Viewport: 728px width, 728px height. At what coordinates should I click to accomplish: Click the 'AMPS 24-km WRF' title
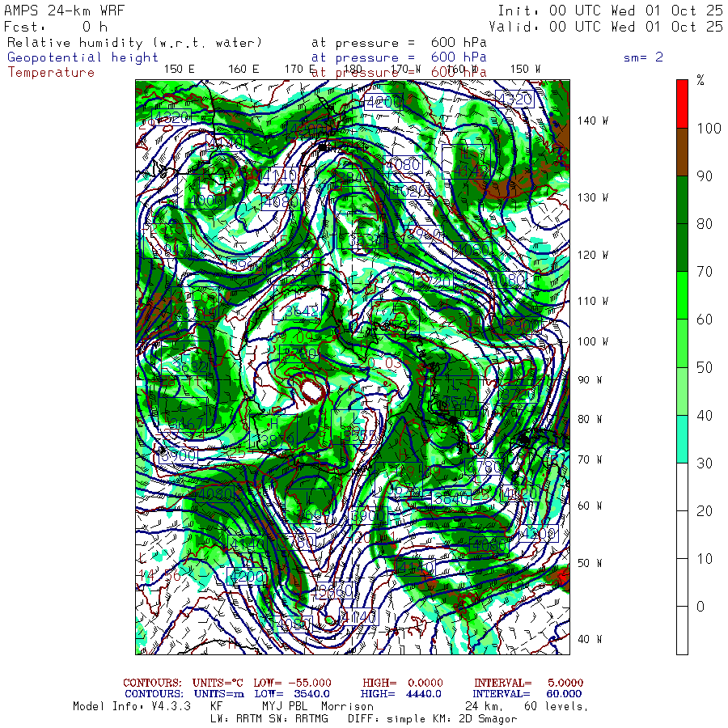pos(61,11)
